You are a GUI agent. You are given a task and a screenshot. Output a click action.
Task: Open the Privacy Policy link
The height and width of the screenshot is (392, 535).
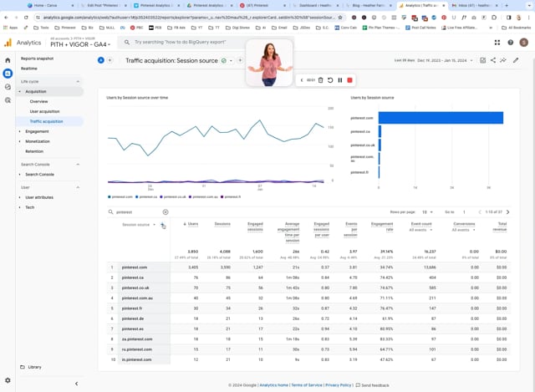(x=338, y=385)
